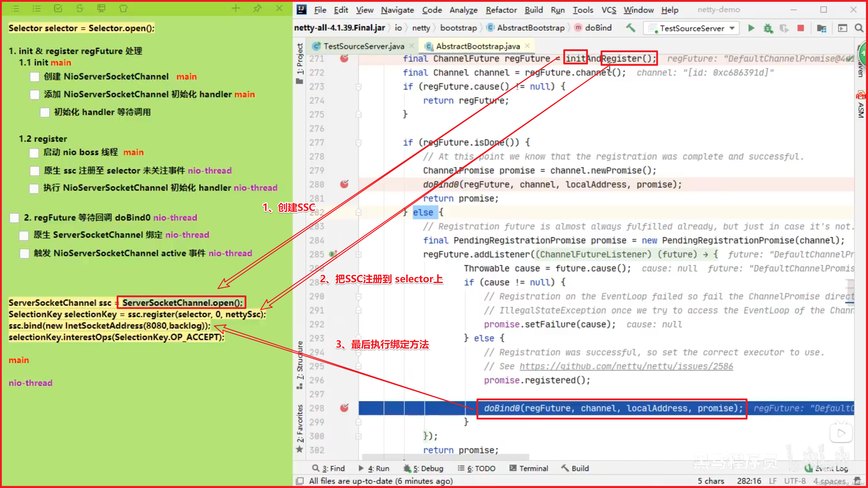
Task: Check 添加 NioServerSocketChannel 初始化 handler checkbox
Action: coord(34,95)
